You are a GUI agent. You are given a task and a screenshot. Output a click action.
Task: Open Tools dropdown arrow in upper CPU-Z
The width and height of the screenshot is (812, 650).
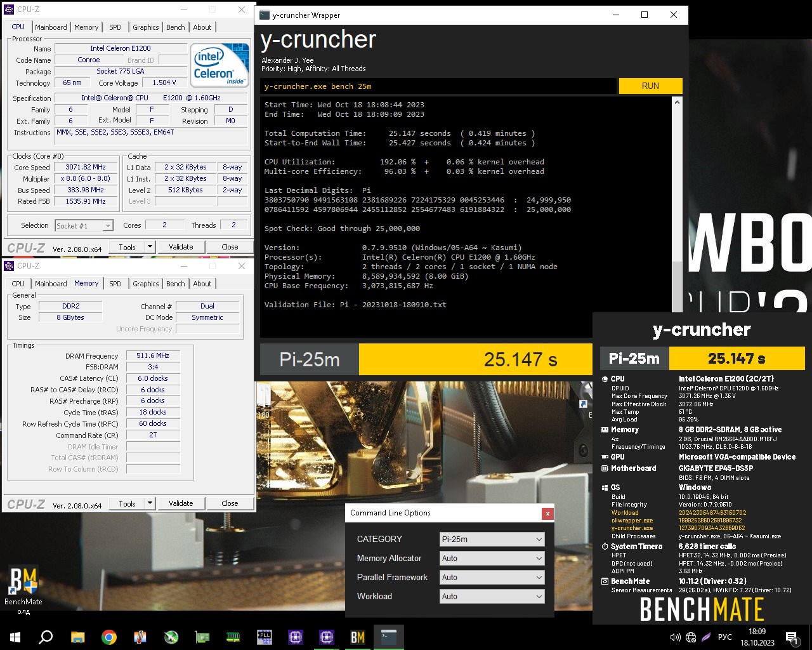click(150, 247)
